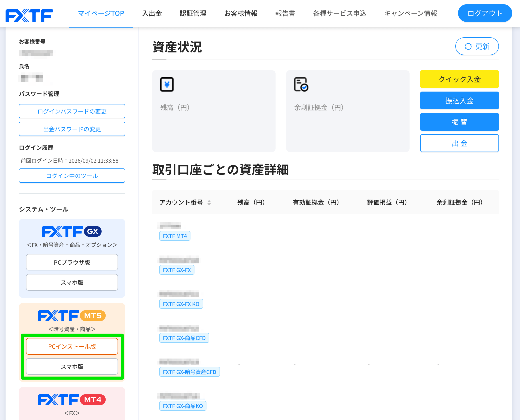520x420 pixels.
Task: Click the 評価損益（円） column header
Action: point(387,202)
